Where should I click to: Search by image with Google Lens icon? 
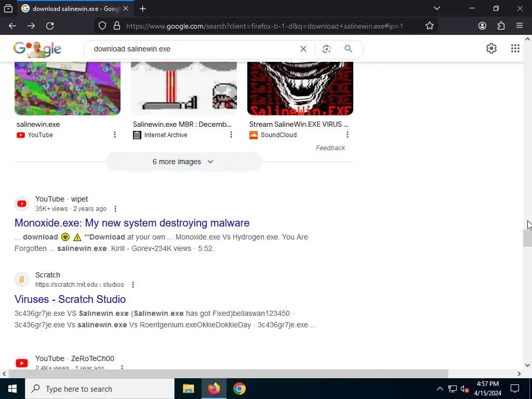pos(326,49)
